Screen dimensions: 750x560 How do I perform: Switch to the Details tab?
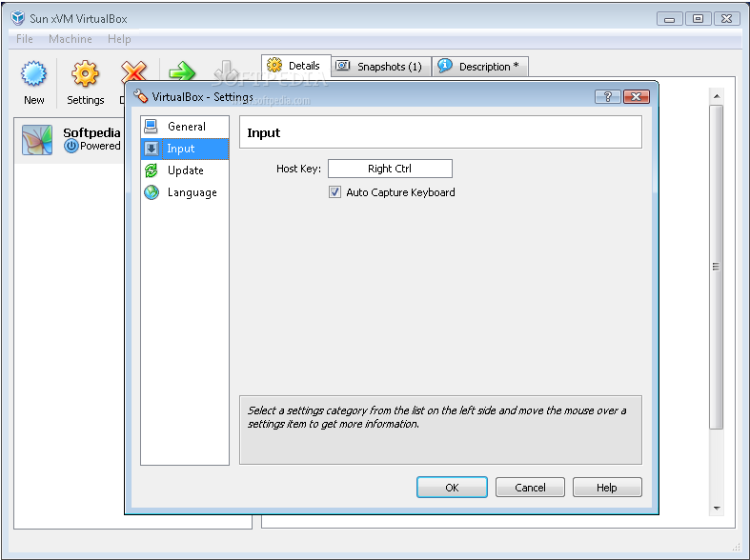pyautogui.click(x=295, y=66)
